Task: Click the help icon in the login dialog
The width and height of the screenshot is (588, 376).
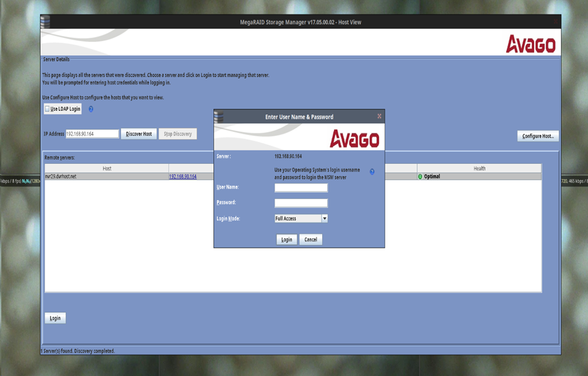Action: (x=372, y=171)
